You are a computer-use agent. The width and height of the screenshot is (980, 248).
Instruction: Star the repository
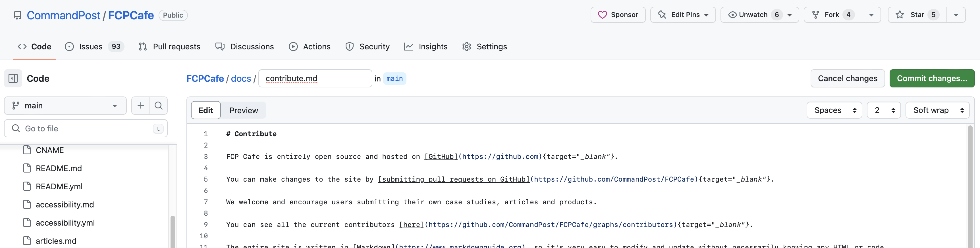pyautogui.click(x=917, y=15)
